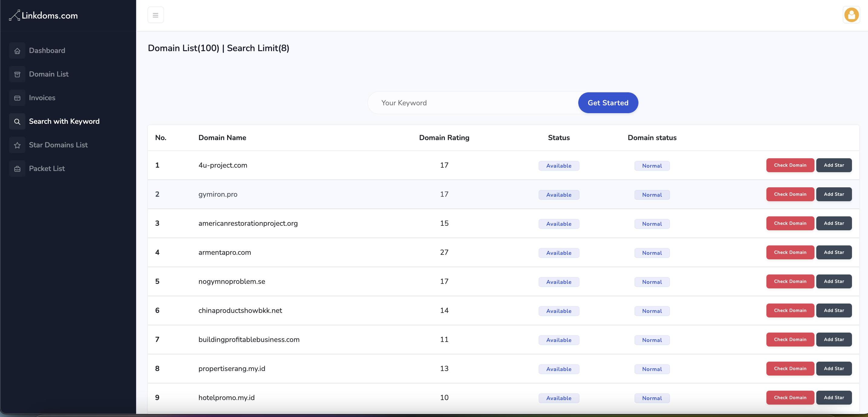Image resolution: width=868 pixels, height=417 pixels.
Task: Click the Get Started button
Action: pyautogui.click(x=608, y=103)
